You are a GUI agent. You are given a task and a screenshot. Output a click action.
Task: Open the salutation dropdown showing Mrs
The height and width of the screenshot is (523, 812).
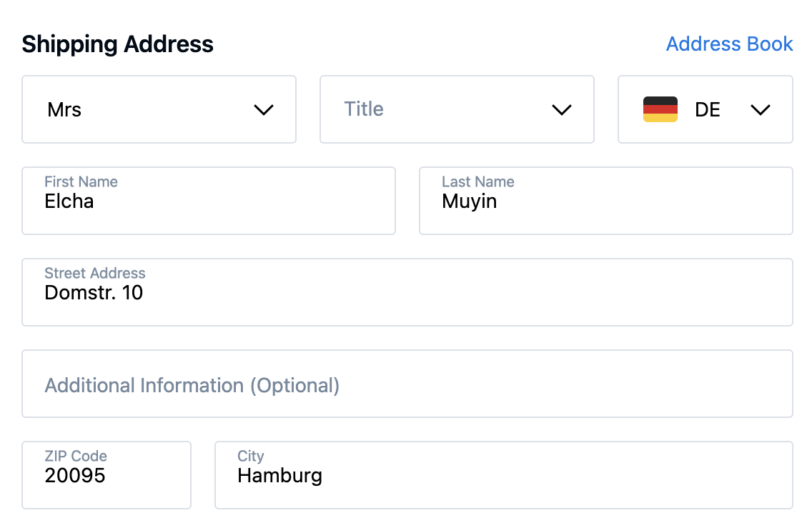159,109
